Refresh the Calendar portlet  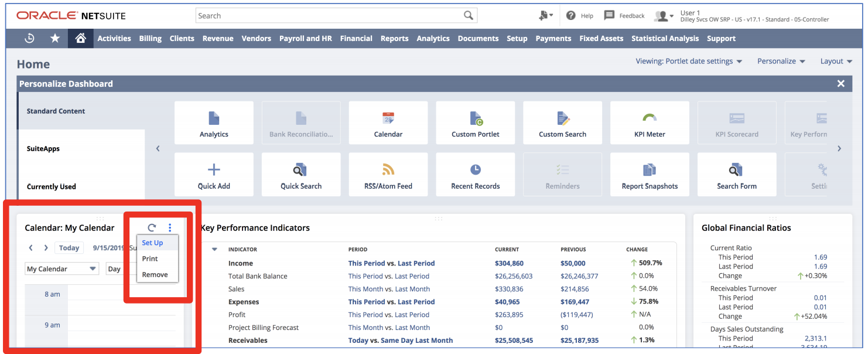click(152, 228)
